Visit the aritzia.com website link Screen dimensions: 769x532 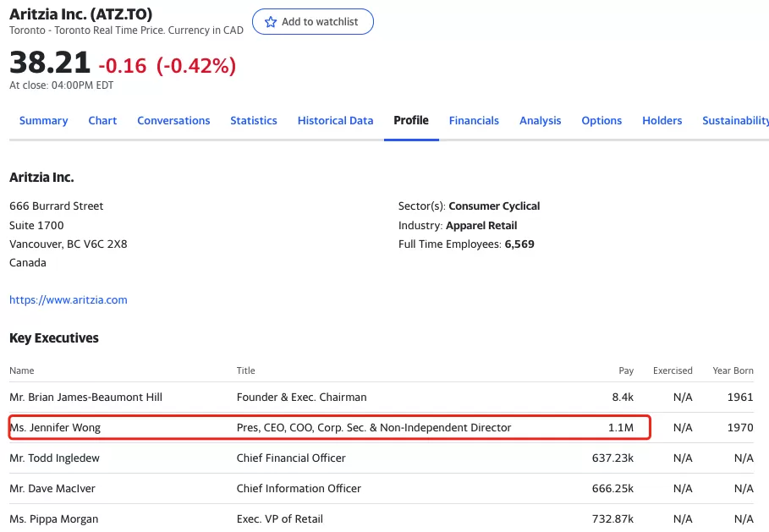point(69,300)
